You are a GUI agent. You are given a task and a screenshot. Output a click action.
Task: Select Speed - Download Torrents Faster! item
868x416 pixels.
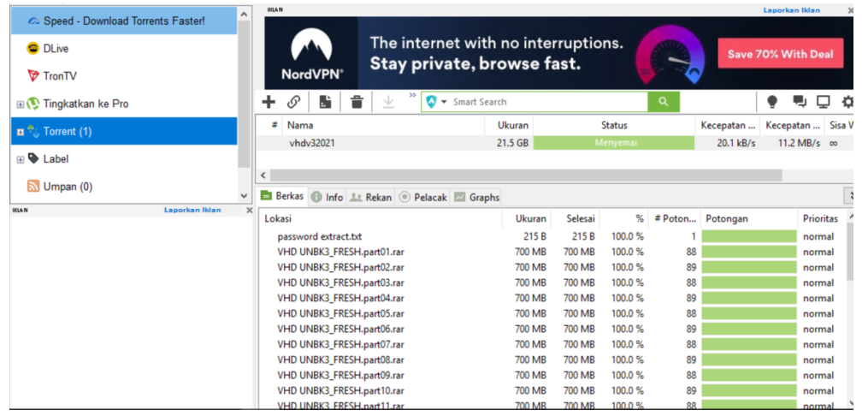124,21
